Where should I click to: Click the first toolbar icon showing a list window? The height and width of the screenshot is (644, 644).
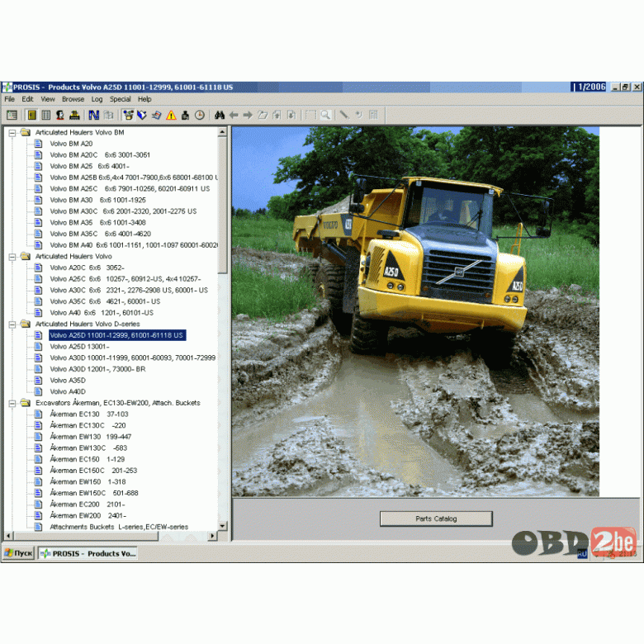coord(12,115)
